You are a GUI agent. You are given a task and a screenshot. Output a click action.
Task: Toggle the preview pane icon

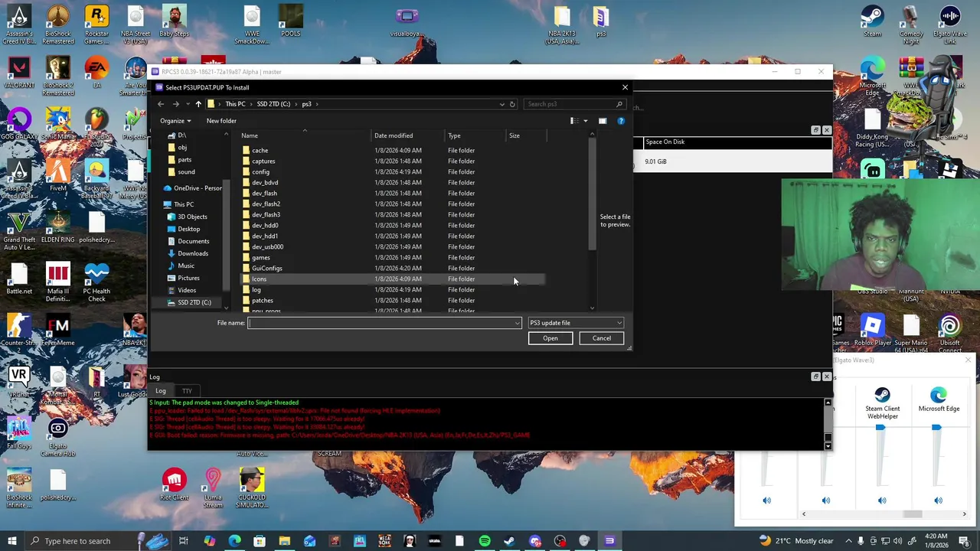pos(603,121)
